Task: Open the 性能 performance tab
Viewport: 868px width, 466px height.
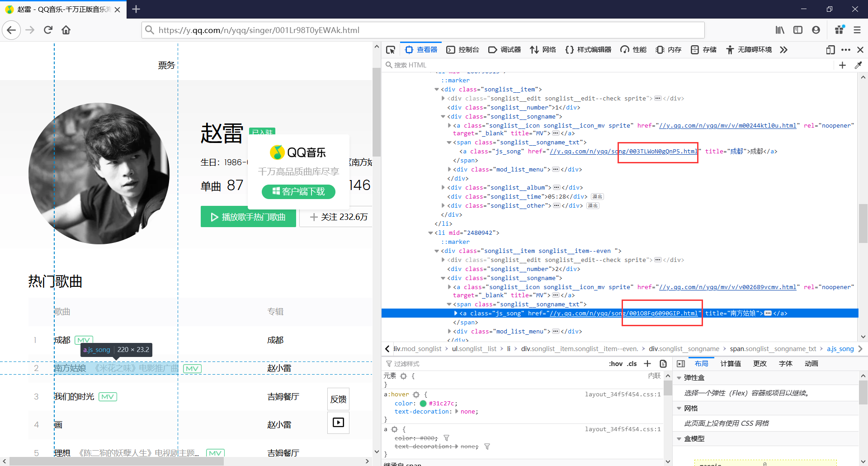Action: [633, 50]
